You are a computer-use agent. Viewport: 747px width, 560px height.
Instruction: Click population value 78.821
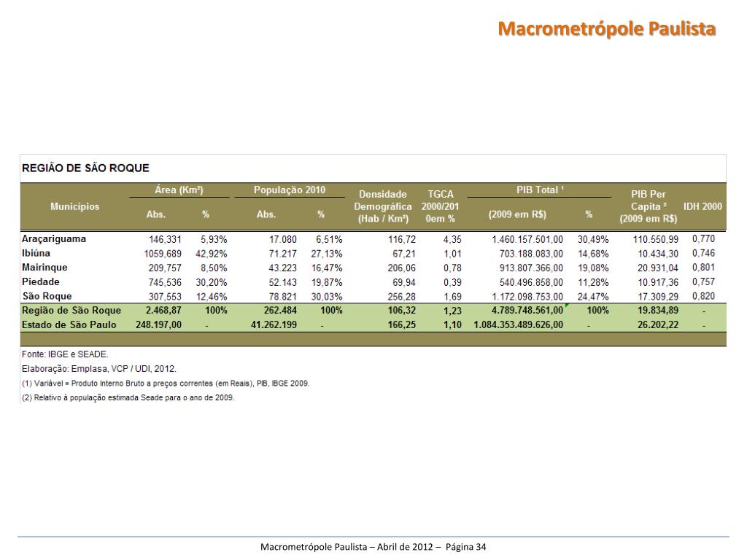click(282, 297)
